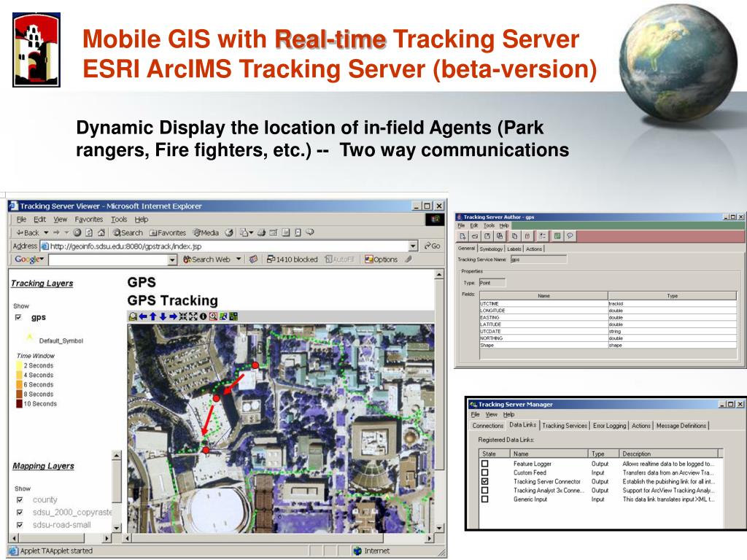Viewport: 747px width, 560px height.
Task: Click the Media button in Internet Explorer toolbar
Action: [206, 233]
